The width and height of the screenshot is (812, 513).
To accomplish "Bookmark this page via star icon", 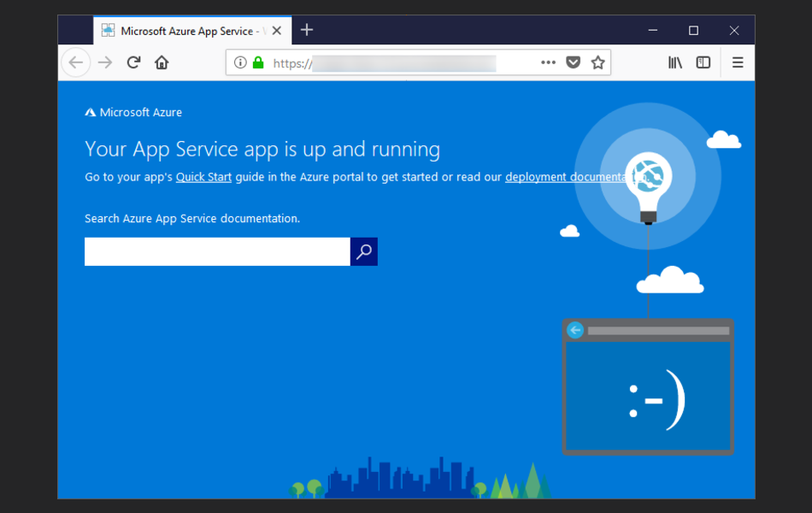I will pos(597,62).
